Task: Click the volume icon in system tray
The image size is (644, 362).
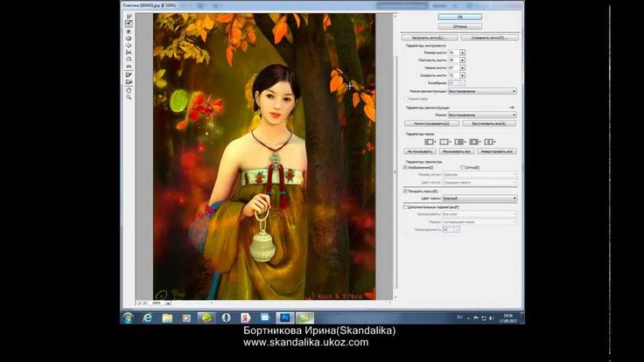Action: coord(492,318)
